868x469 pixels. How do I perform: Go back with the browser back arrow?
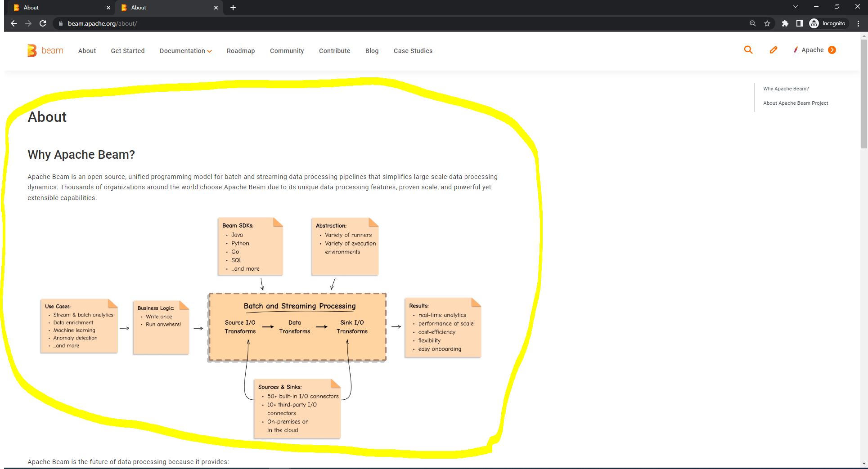click(14, 23)
